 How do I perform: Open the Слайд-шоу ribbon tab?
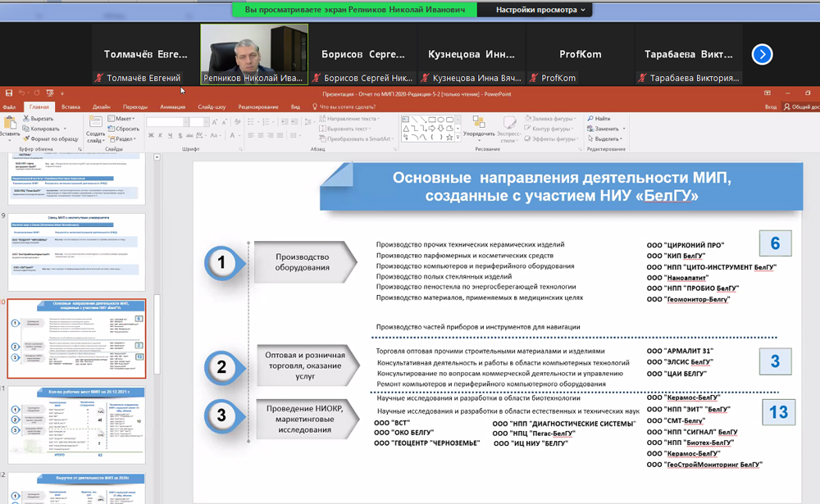(212, 107)
